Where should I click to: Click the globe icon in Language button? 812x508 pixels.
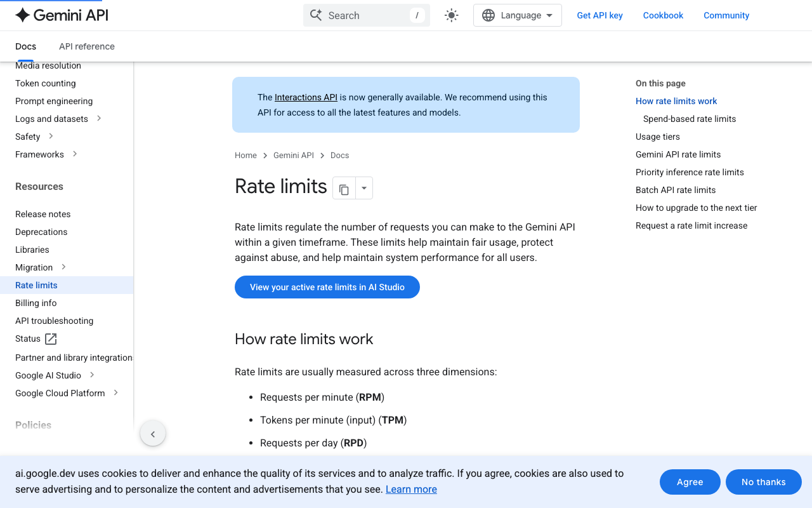point(488,15)
